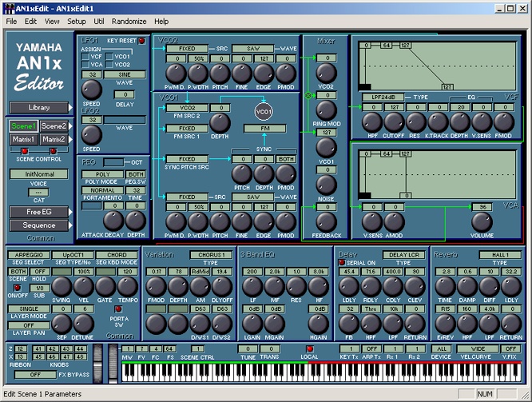
Task: Open the CHORUS 1 variation type selector
Action: pos(212,255)
